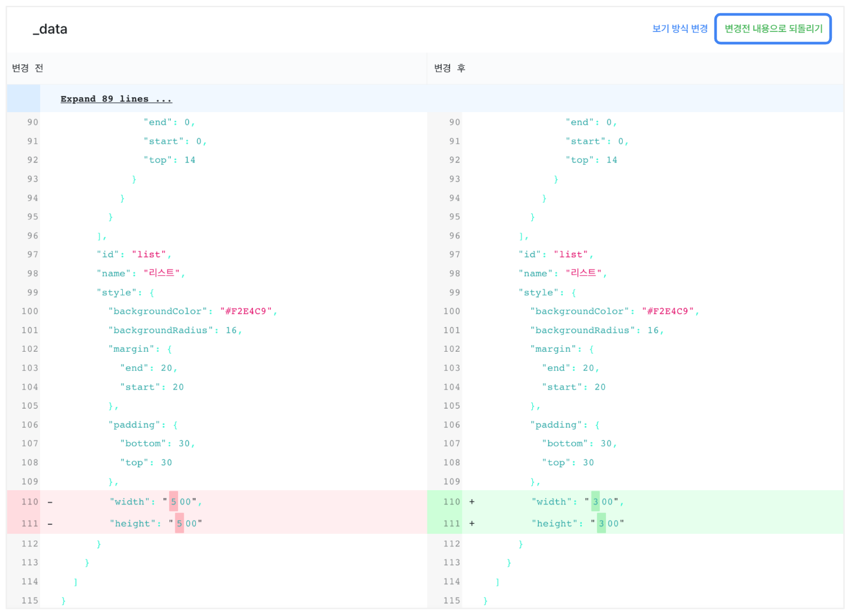The image size is (851, 616).
Task: Click "id": "list" in right pane
Action: point(556,254)
